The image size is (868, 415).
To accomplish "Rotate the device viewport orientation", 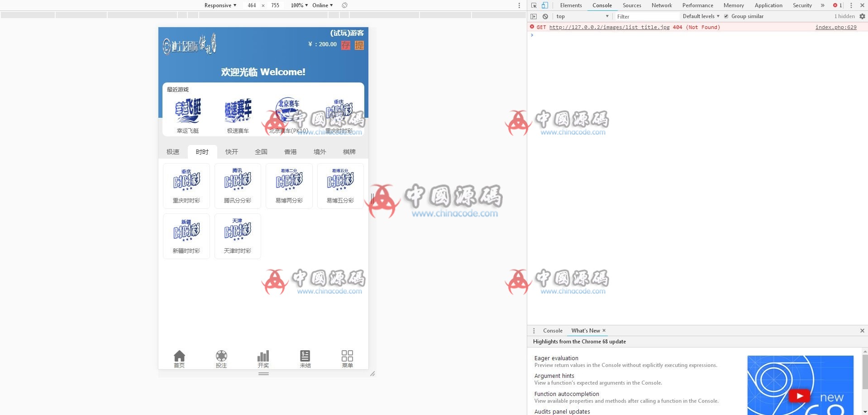I will 344,5.
